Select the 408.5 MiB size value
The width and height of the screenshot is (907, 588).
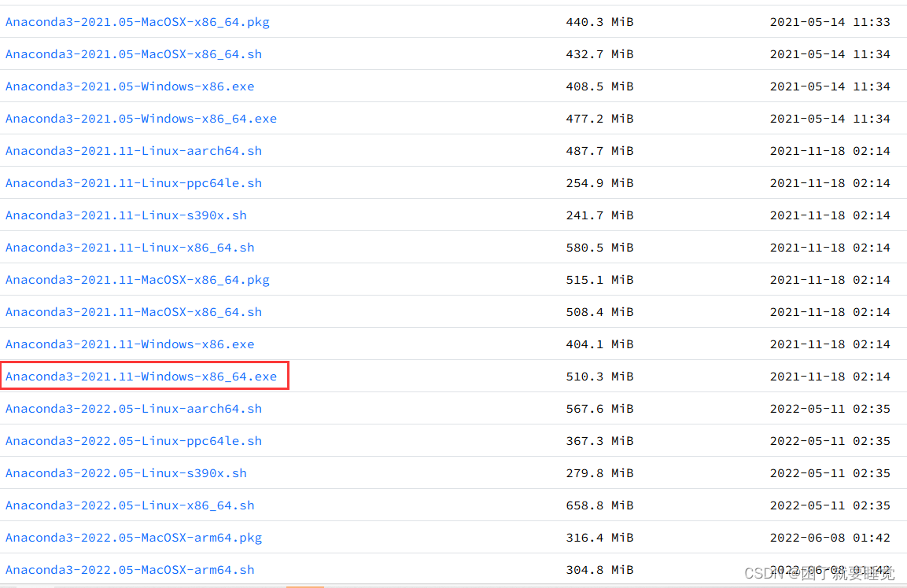coord(600,86)
